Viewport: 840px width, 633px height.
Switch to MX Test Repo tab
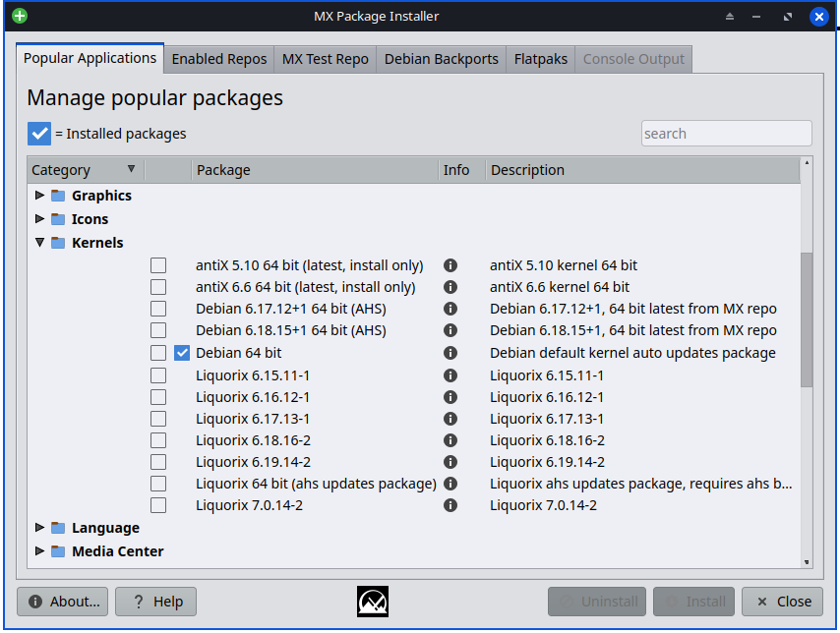point(326,59)
